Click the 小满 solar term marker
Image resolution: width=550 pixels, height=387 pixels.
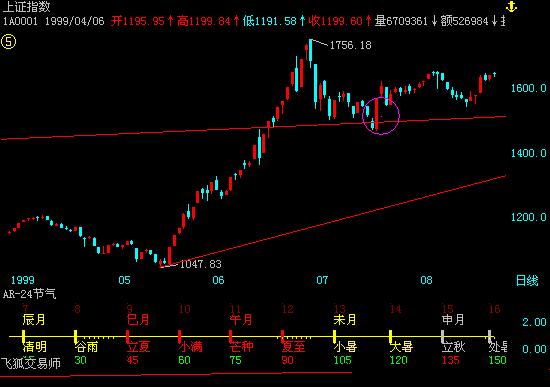coord(190,347)
